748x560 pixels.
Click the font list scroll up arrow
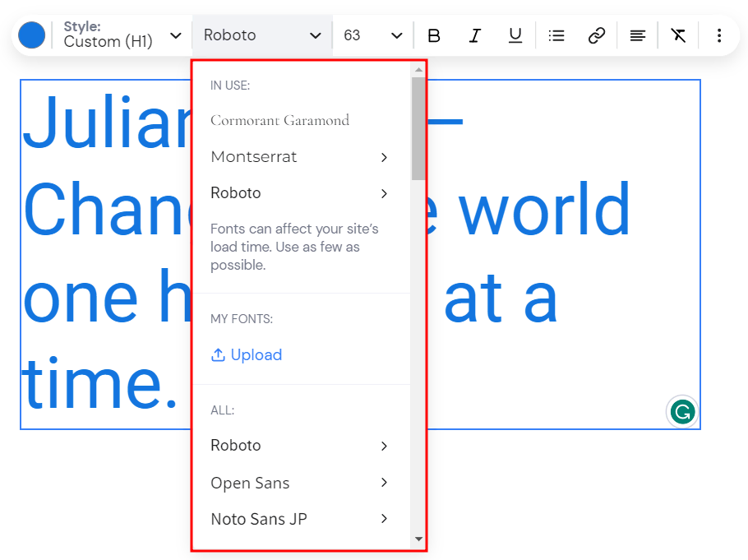pos(418,70)
